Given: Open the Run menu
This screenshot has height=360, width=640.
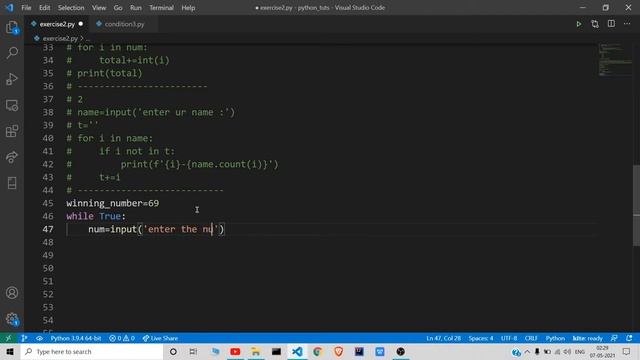Looking at the screenshot, I should click(x=136, y=8).
